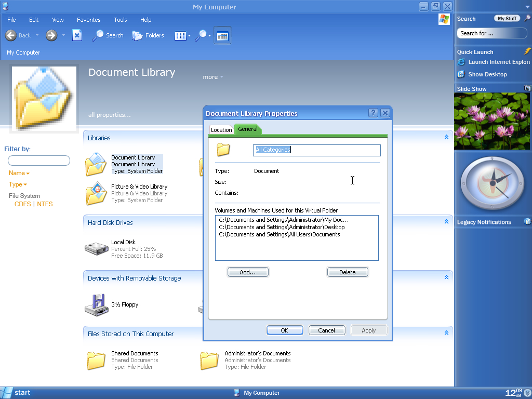The height and width of the screenshot is (399, 532).
Task: Click the dialog's question mark help button
Action: pos(373,113)
